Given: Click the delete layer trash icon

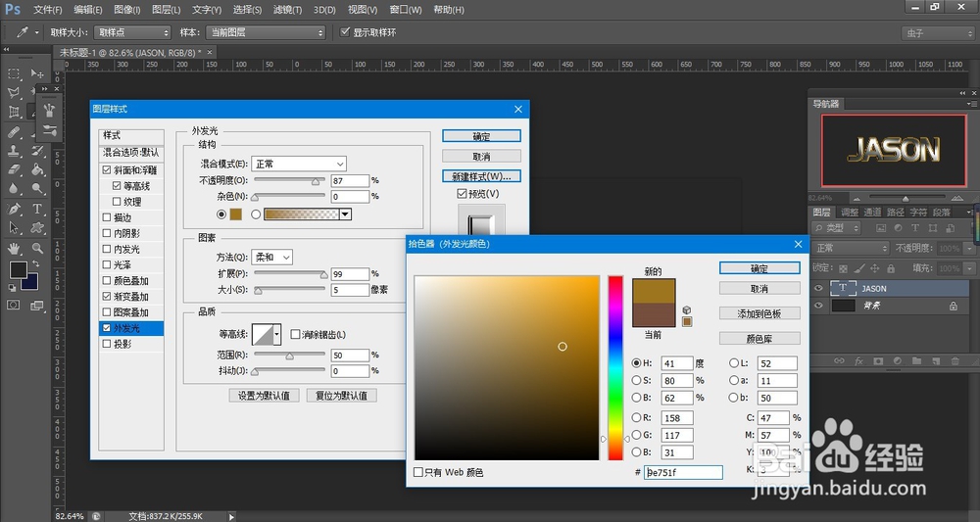Looking at the screenshot, I should [955, 361].
